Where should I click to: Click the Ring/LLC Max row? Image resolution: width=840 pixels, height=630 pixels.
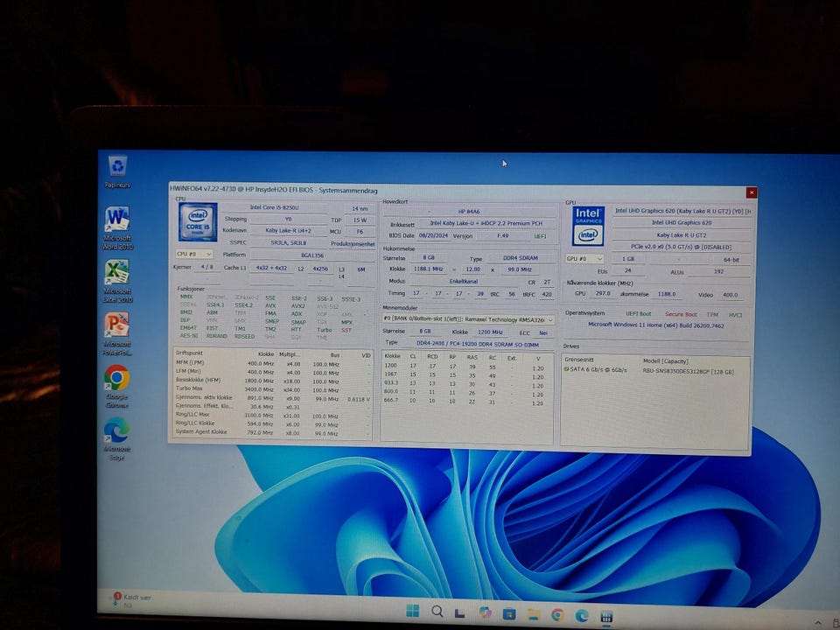273,415
